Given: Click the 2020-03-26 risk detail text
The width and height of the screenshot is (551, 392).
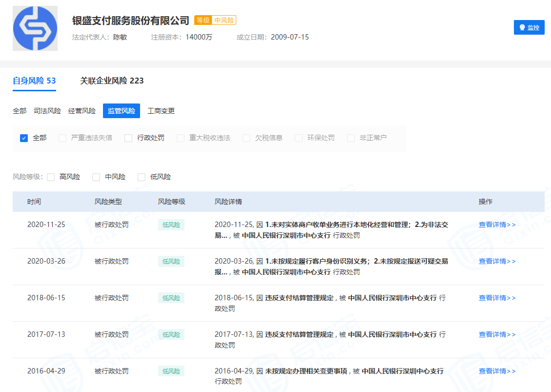Looking at the screenshot, I should click(x=331, y=267).
